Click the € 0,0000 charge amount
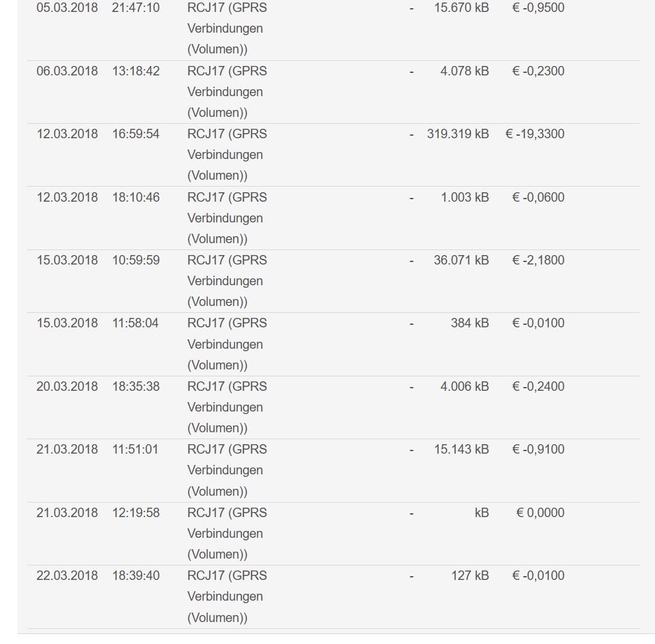The height and width of the screenshot is (644, 655). click(540, 513)
